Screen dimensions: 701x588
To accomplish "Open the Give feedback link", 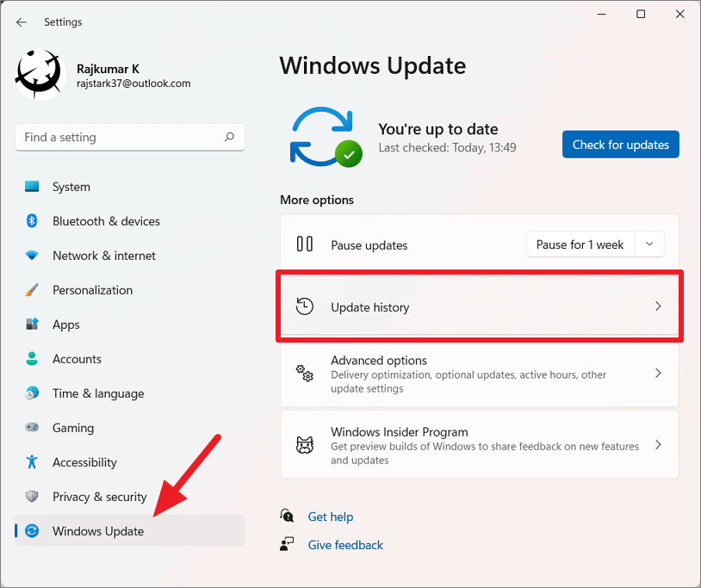I will tap(345, 545).
